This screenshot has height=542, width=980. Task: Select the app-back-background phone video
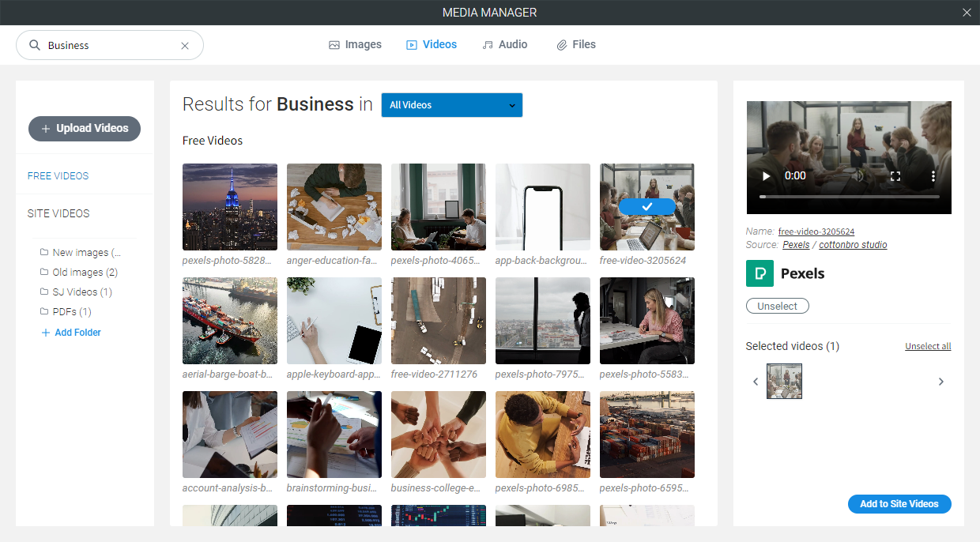tap(543, 207)
